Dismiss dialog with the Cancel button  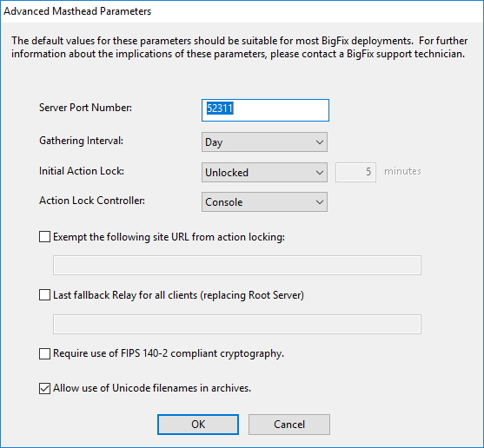point(289,425)
